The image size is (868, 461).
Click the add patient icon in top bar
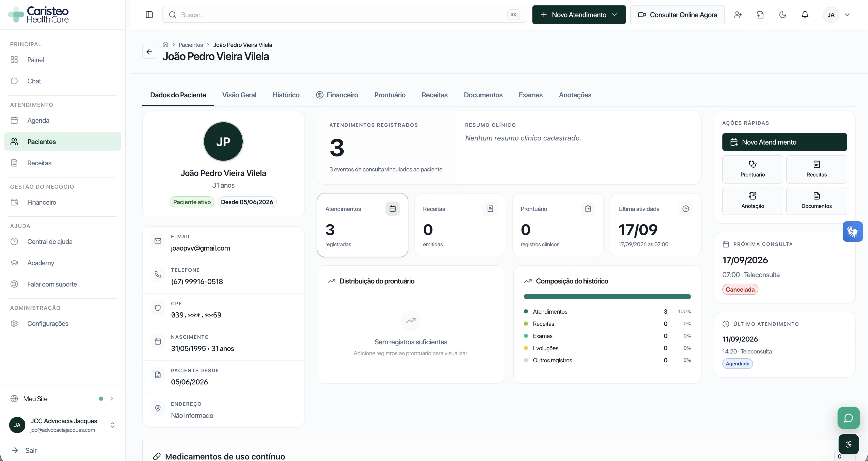[x=738, y=15]
